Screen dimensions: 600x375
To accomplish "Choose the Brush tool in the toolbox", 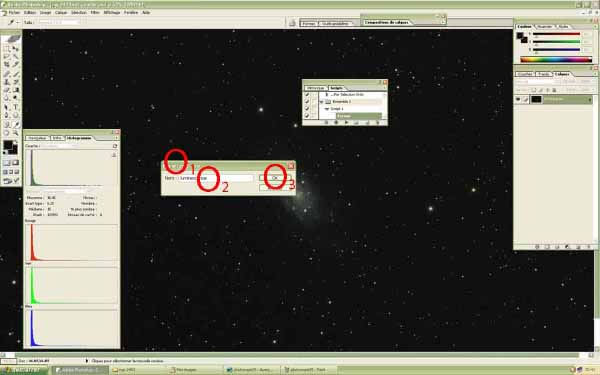I will click(x=16, y=74).
